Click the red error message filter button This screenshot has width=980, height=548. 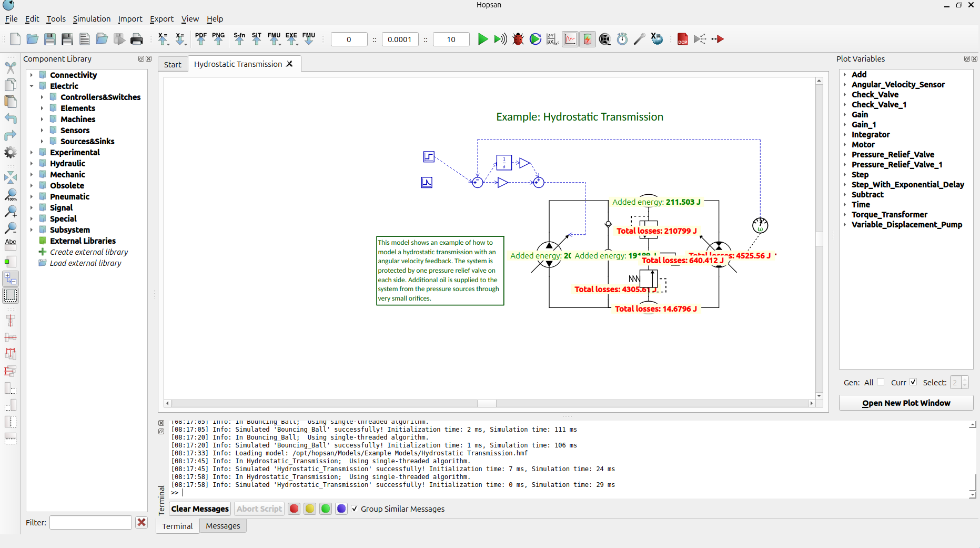coord(294,509)
